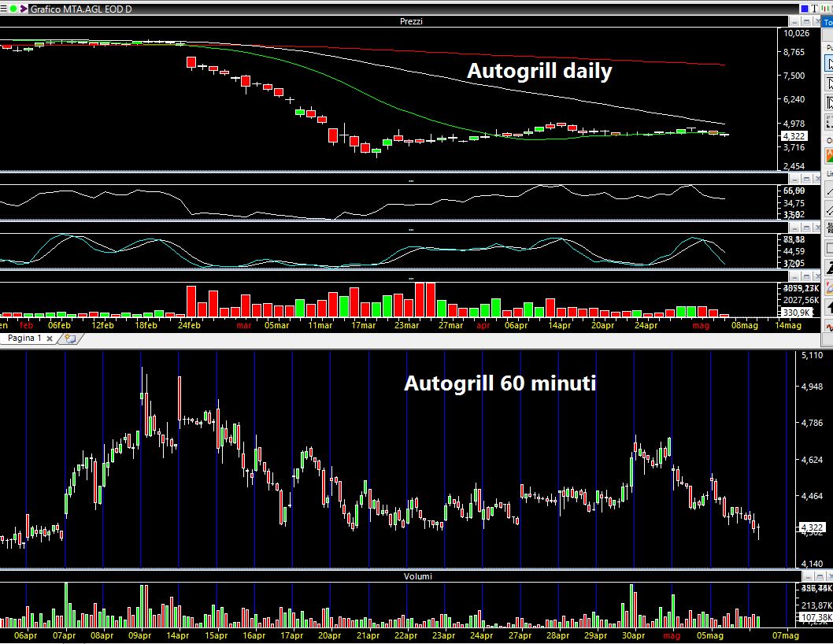The image size is (833, 644).
Task: Click the small candlestick chart icon in title bar
Action: pos(824,9)
